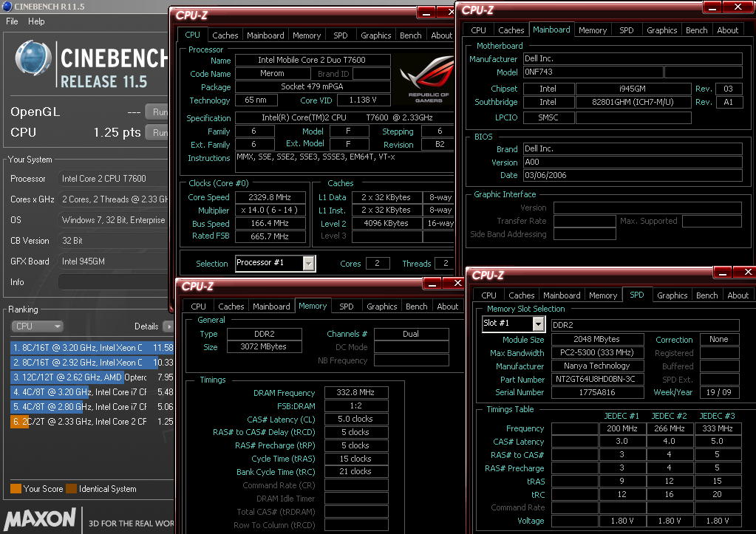Click the Multiplier value x 14.0
Viewport: 756px width, 534px height.
pyautogui.click(x=270, y=210)
